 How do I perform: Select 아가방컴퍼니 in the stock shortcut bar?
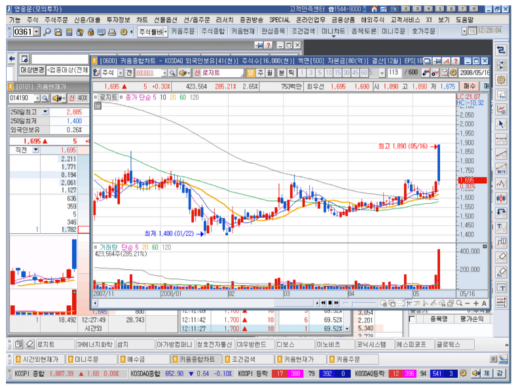(174, 344)
